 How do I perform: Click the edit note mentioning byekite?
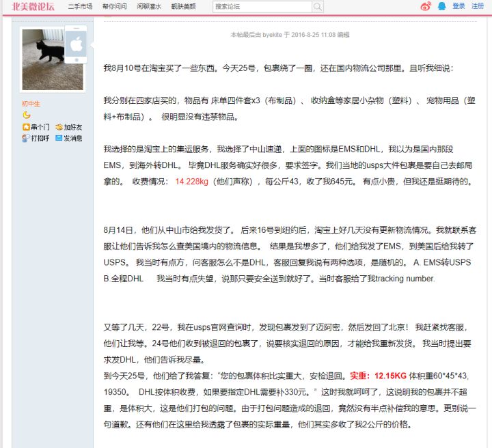[x=290, y=35]
